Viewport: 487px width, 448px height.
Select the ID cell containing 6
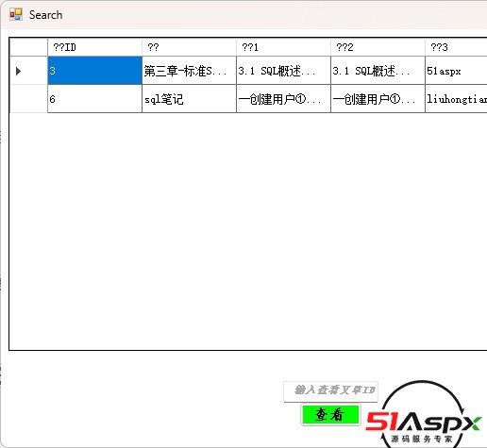tap(94, 99)
